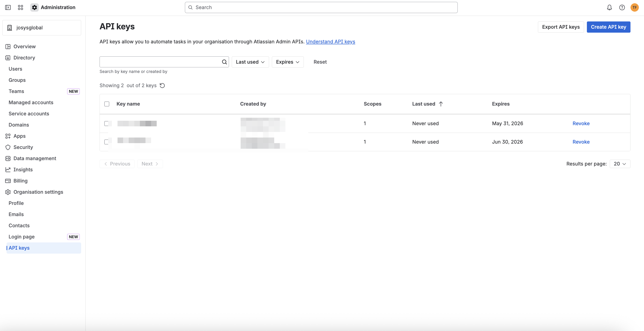Check the box for the May 31, 2026 key
This screenshot has height=331, width=644.
coord(107,124)
